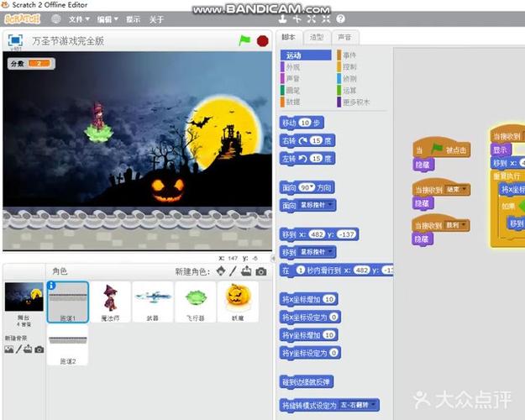
Task: Select the 控制 block category
Action: [361, 67]
